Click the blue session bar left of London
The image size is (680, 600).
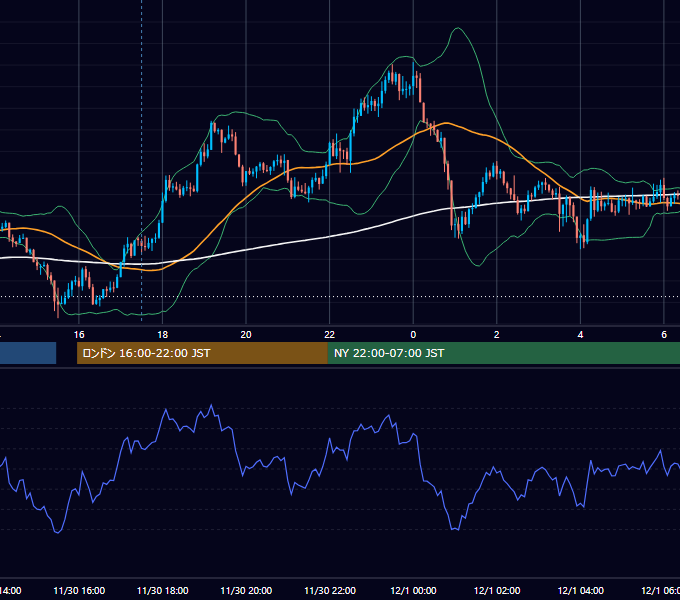(28, 353)
